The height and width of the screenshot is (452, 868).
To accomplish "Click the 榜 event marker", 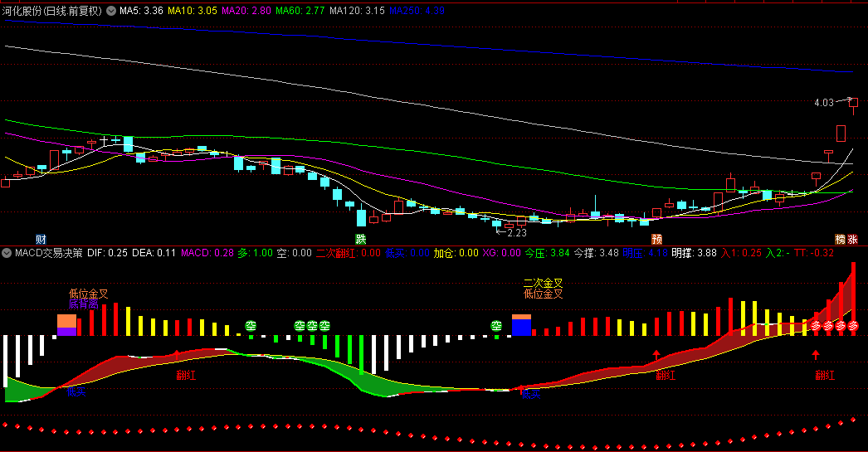I will (x=841, y=239).
